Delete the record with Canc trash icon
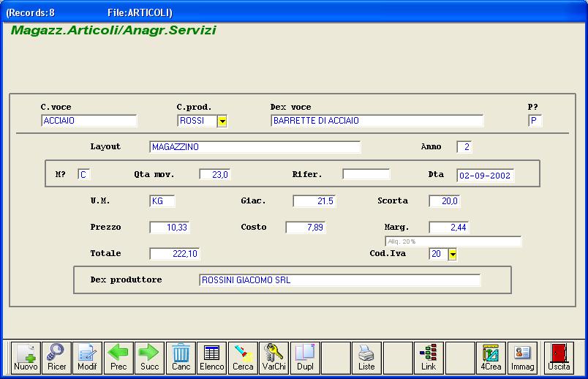Screen dimensions: 588x379 (181, 358)
